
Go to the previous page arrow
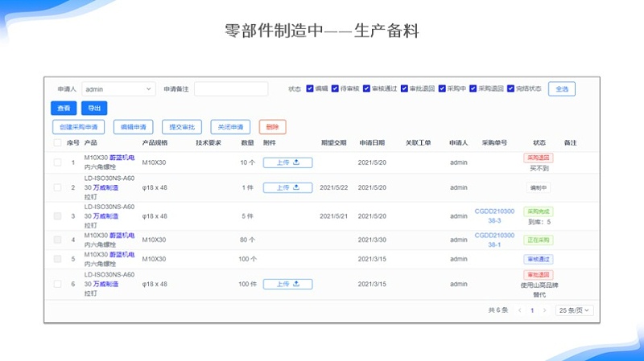coord(520,310)
